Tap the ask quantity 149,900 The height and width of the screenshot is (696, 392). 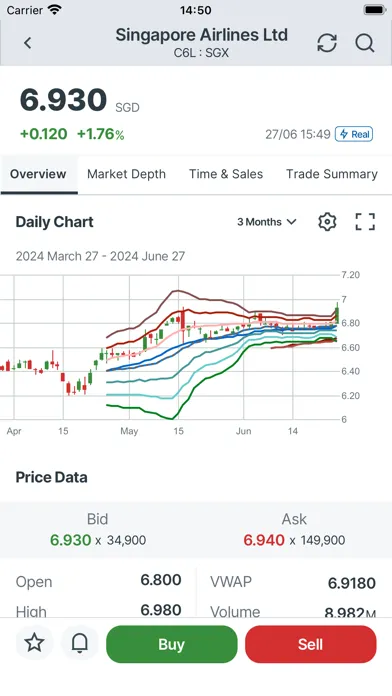click(323, 541)
